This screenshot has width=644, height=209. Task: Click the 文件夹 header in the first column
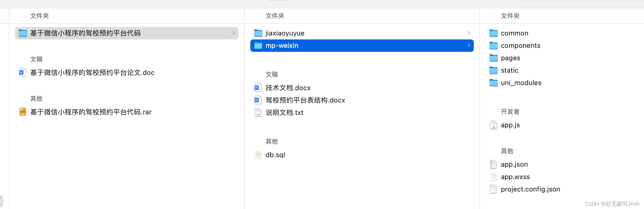click(x=40, y=16)
